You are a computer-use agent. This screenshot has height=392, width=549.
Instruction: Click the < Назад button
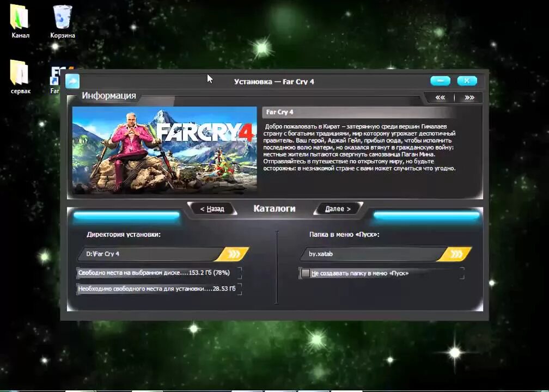212,209
